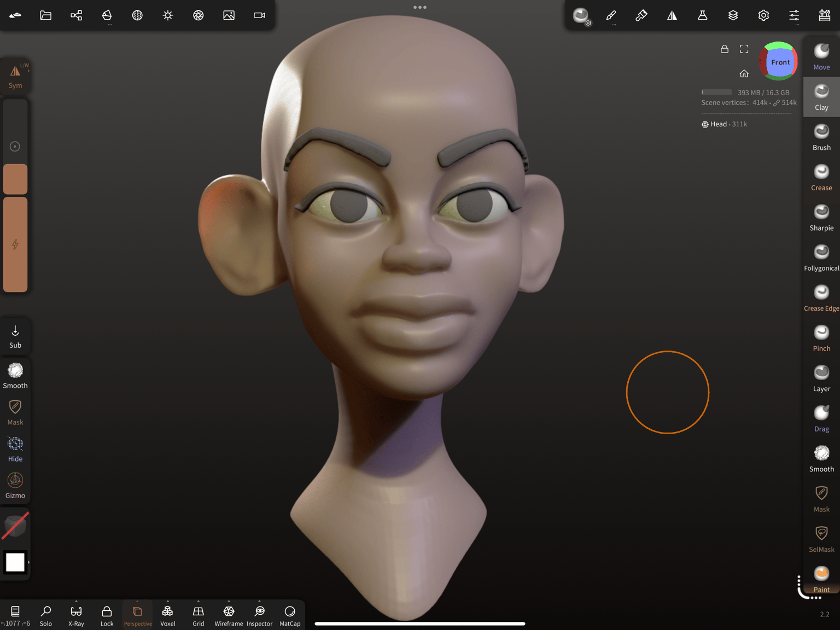Open the Painting brush menu
The image size is (840, 630).
pos(641,15)
